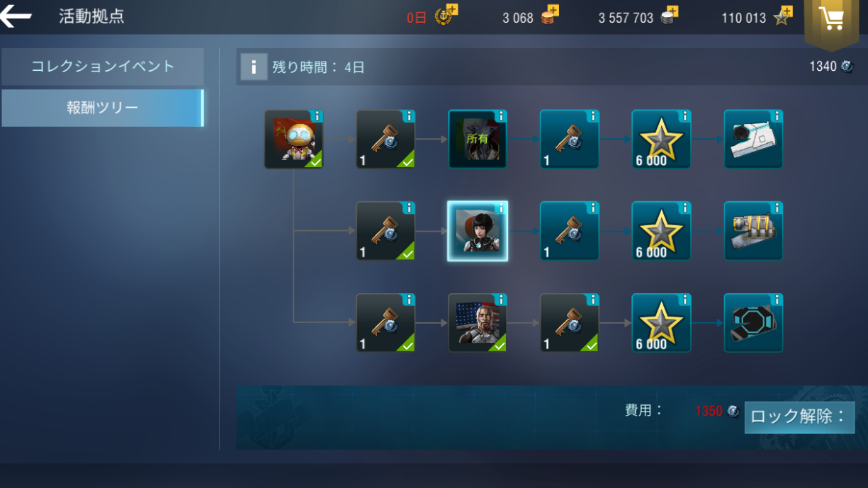The width and height of the screenshot is (868, 488).
Task: Switch to コレクションイベント tab
Action: coord(103,67)
